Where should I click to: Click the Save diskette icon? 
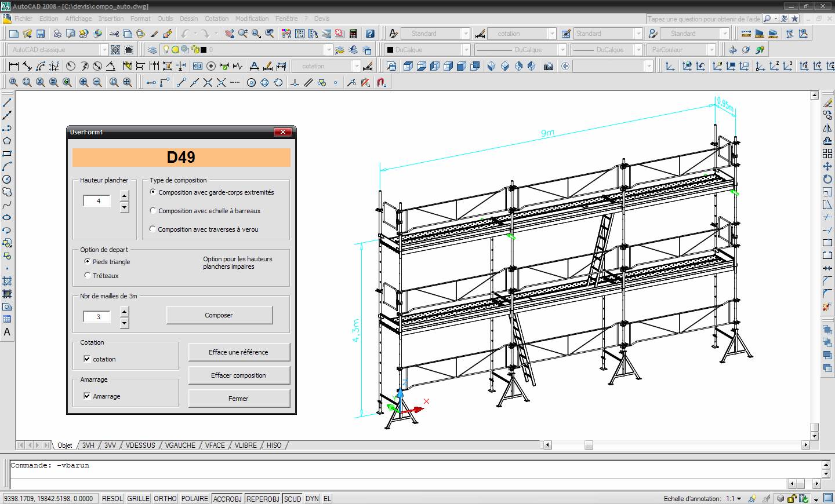click(x=41, y=34)
